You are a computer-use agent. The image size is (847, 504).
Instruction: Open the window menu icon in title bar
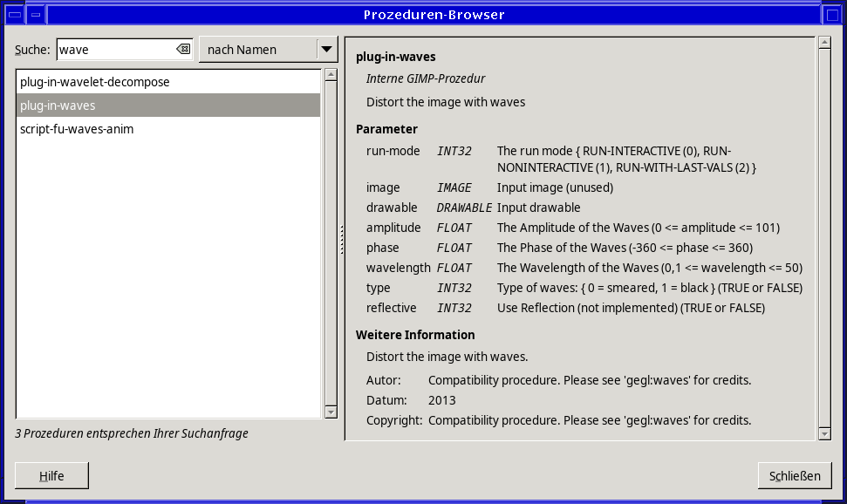(x=15, y=15)
